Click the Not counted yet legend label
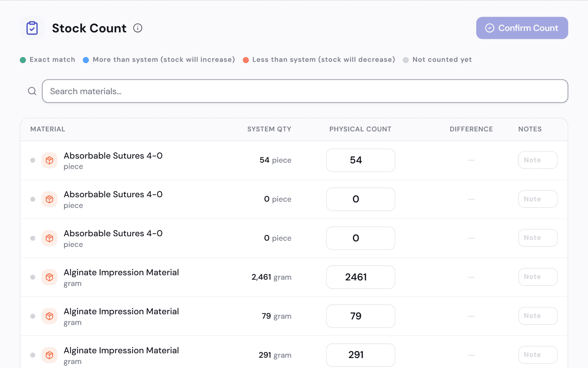Viewport: 588px width, 368px height. [x=442, y=60]
